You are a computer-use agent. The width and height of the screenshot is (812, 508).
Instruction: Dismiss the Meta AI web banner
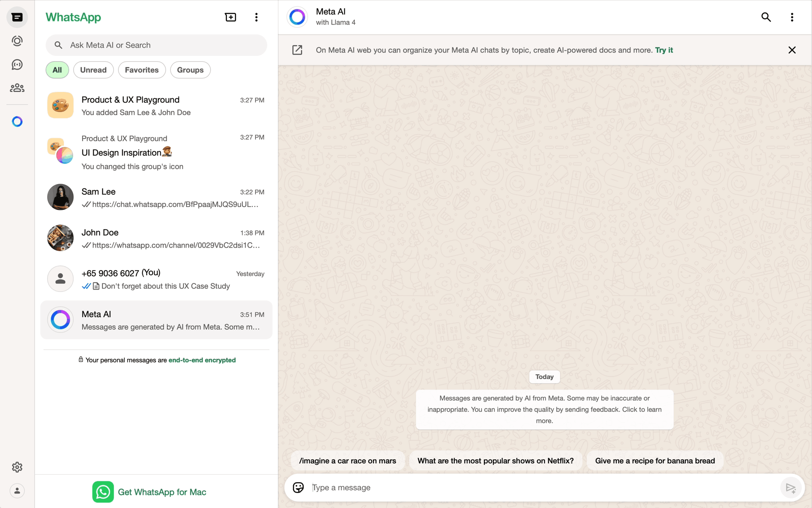(x=792, y=50)
